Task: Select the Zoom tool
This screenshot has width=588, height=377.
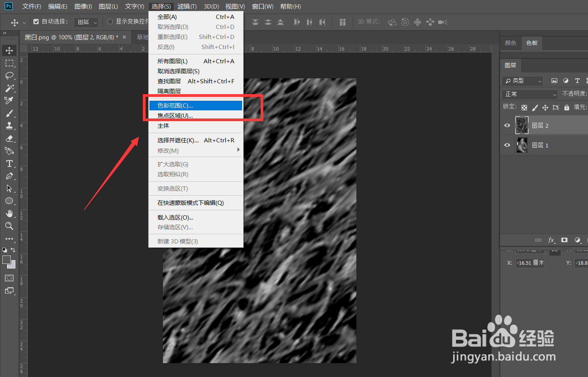Action: pyautogui.click(x=9, y=226)
